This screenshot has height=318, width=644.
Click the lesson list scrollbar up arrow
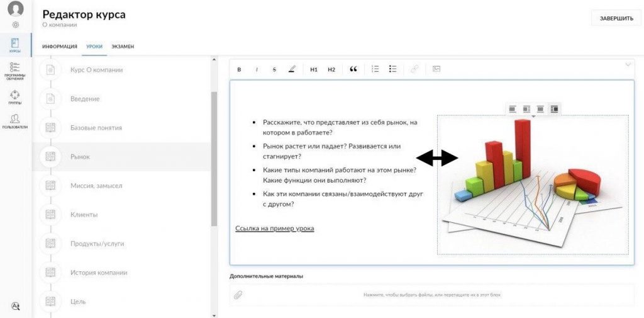pyautogui.click(x=214, y=60)
